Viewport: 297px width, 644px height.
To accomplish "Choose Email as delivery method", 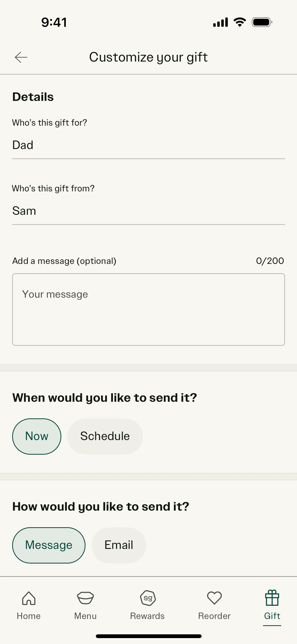I will point(119,545).
